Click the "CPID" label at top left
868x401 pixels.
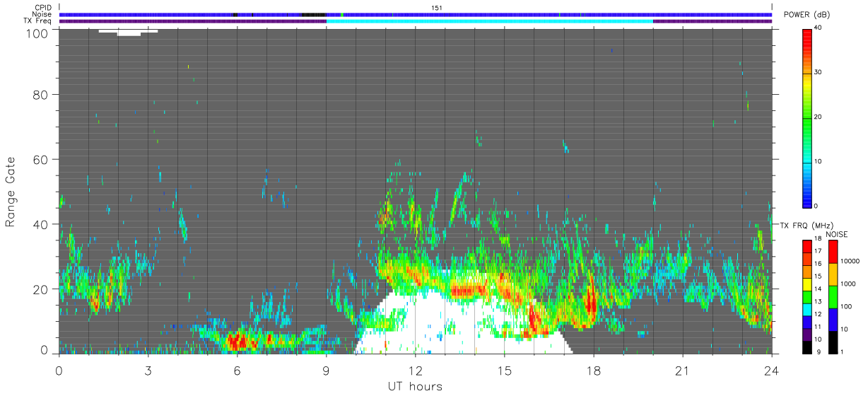pyautogui.click(x=42, y=7)
